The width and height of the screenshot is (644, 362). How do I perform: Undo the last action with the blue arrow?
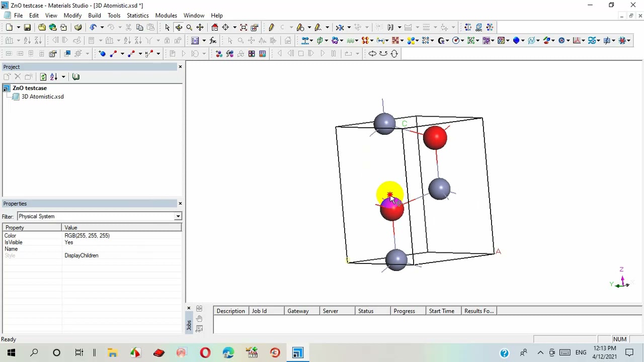tap(93, 27)
